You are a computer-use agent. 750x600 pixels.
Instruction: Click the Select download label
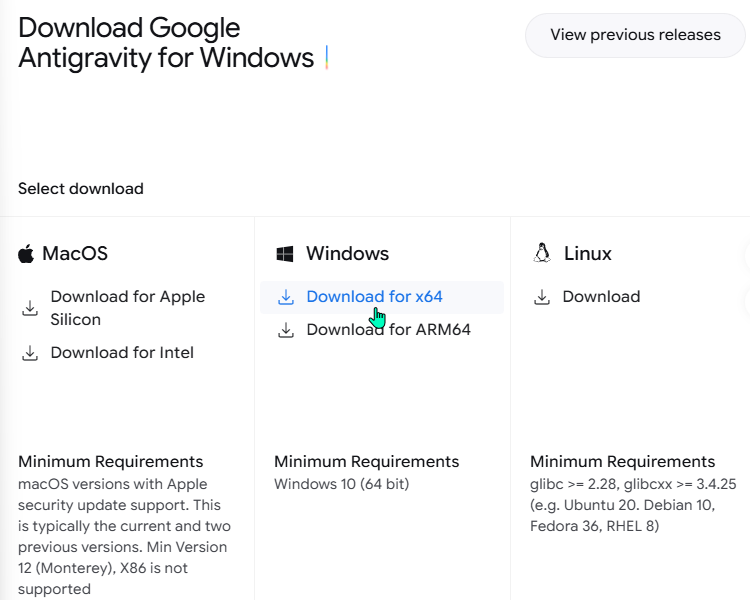tap(81, 189)
